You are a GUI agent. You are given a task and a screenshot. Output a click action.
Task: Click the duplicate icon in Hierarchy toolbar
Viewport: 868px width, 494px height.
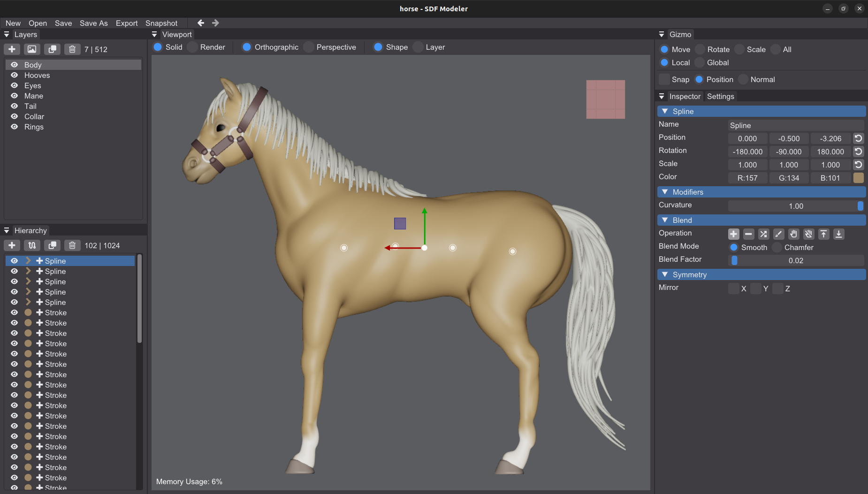[52, 245]
